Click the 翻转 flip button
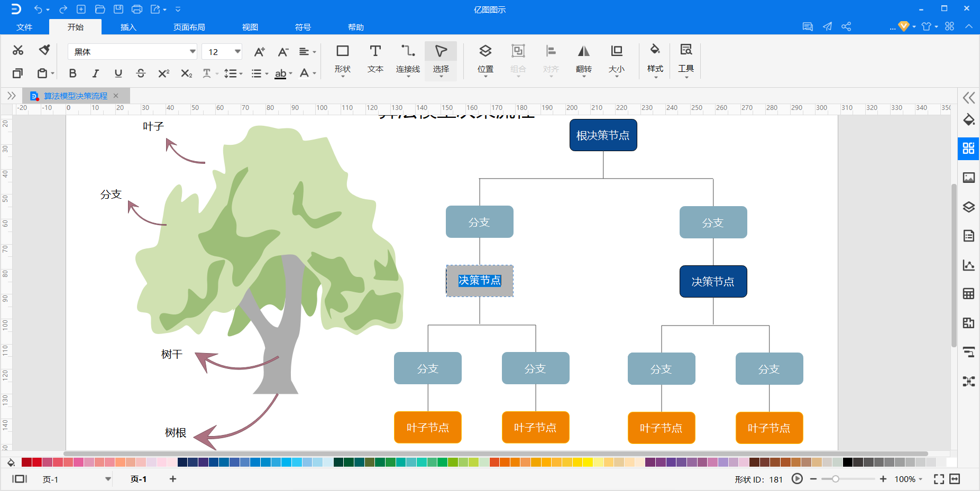Image resolution: width=980 pixels, height=491 pixels. [x=584, y=60]
